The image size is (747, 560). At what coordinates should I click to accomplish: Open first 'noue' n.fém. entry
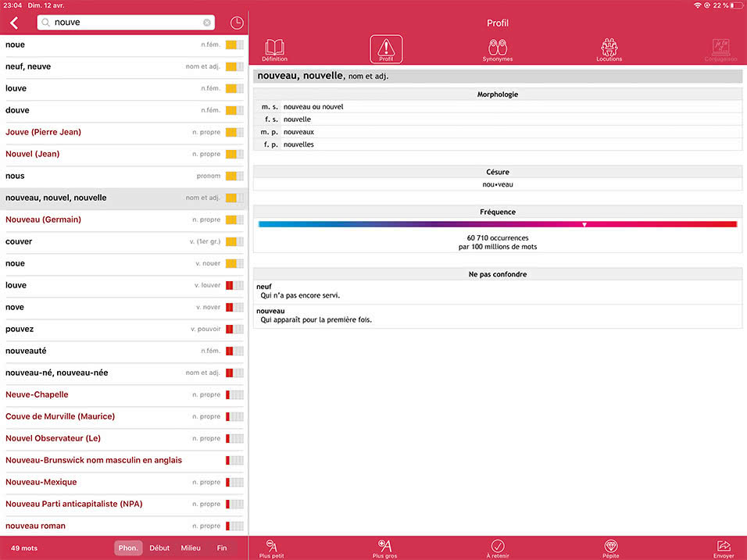(x=124, y=45)
